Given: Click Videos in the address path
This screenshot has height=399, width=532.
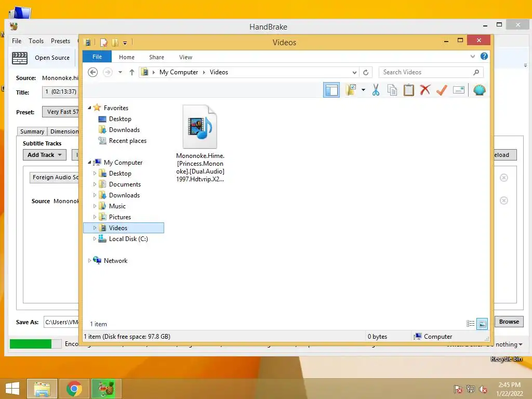Looking at the screenshot, I should pyautogui.click(x=219, y=72).
